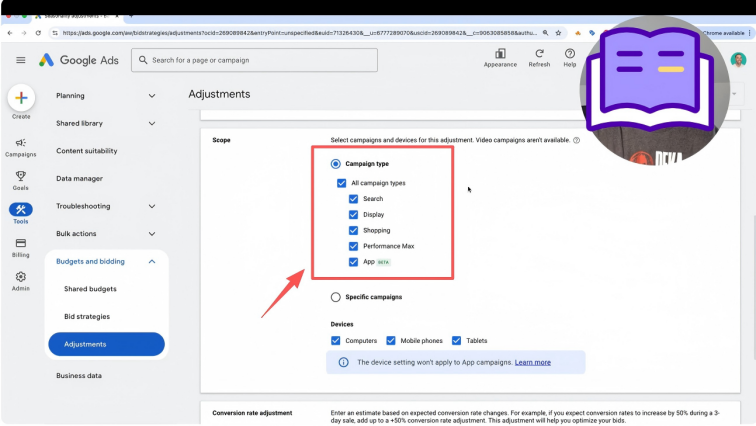This screenshot has width=756, height=426.
Task: Select Adjustments menu item
Action: coord(107,344)
